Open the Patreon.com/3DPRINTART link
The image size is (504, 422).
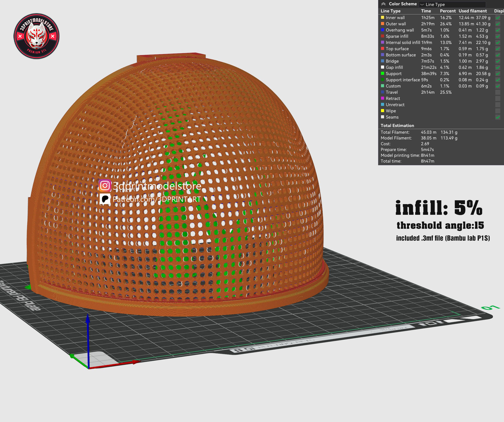coord(157,199)
